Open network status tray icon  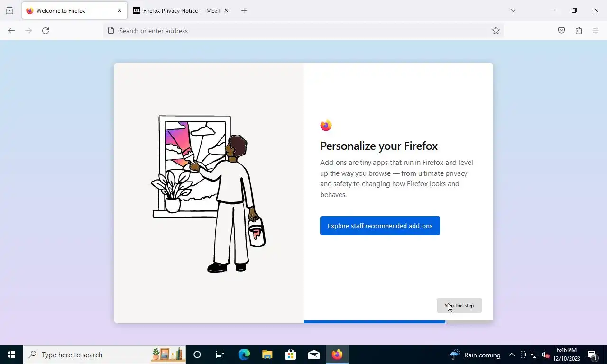[534, 355]
